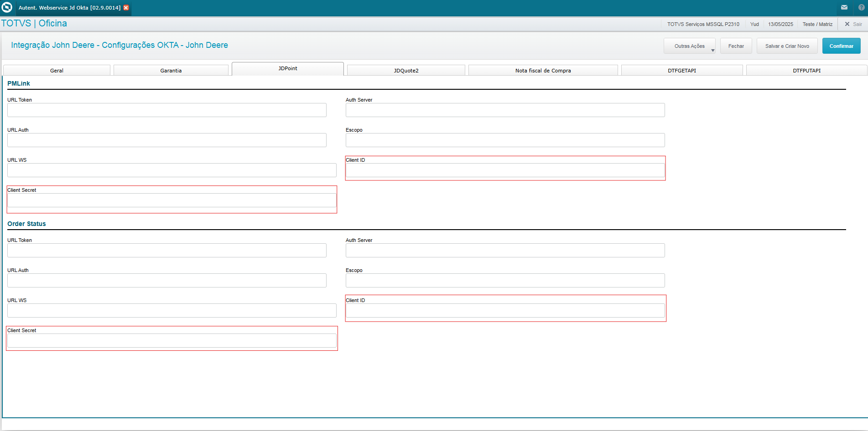Click the TOTVS logo icon in title bar
Screen dimensions: 868x431
(7, 7)
